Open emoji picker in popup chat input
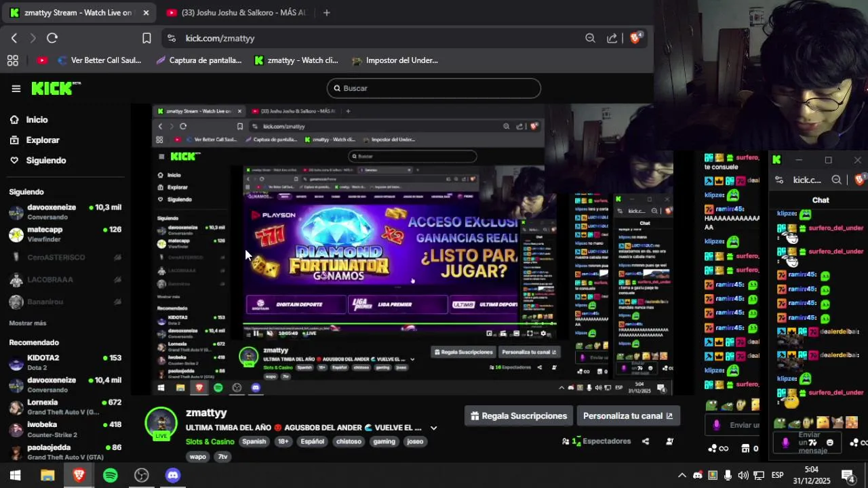Screen dimensions: 868x488 [x=829, y=443]
